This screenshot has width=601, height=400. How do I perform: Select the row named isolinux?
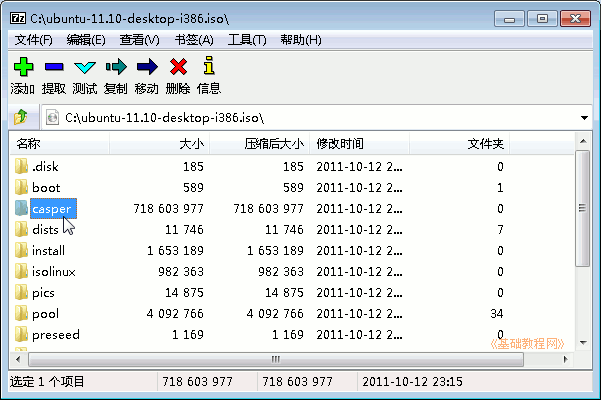click(293, 272)
